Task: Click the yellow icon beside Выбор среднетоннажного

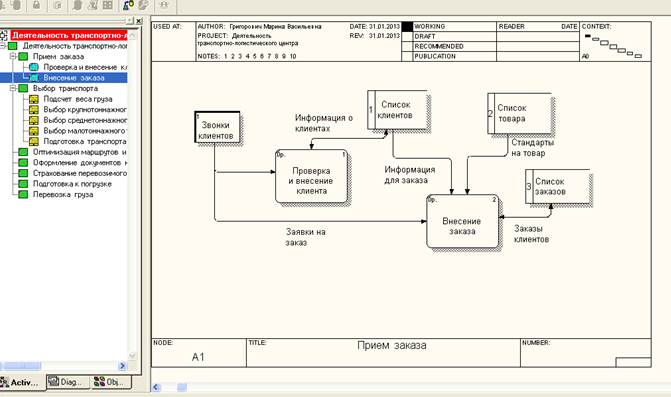Action: pos(34,120)
